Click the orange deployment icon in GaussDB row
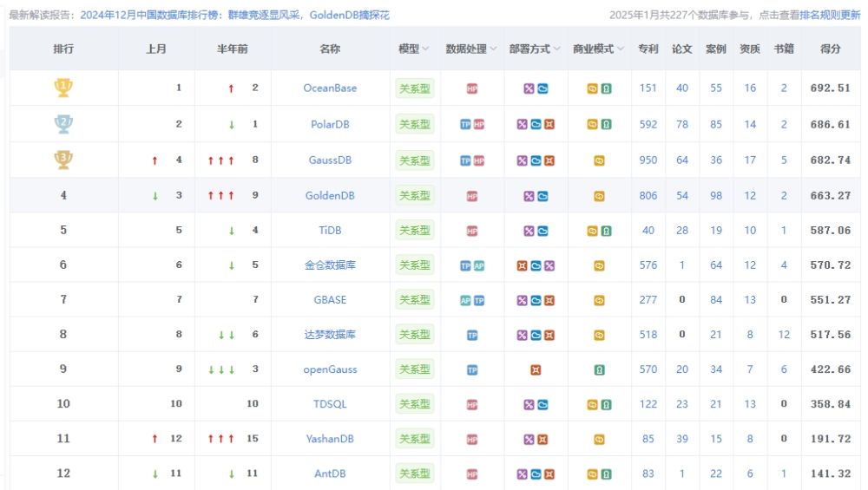 pyautogui.click(x=549, y=160)
